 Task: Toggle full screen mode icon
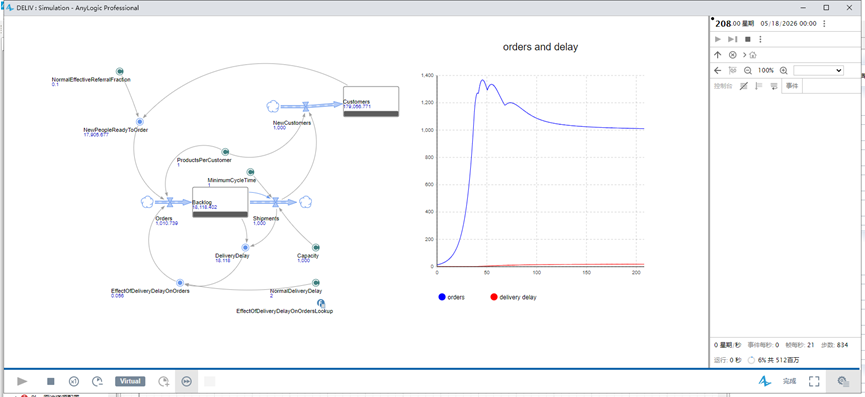(x=814, y=381)
